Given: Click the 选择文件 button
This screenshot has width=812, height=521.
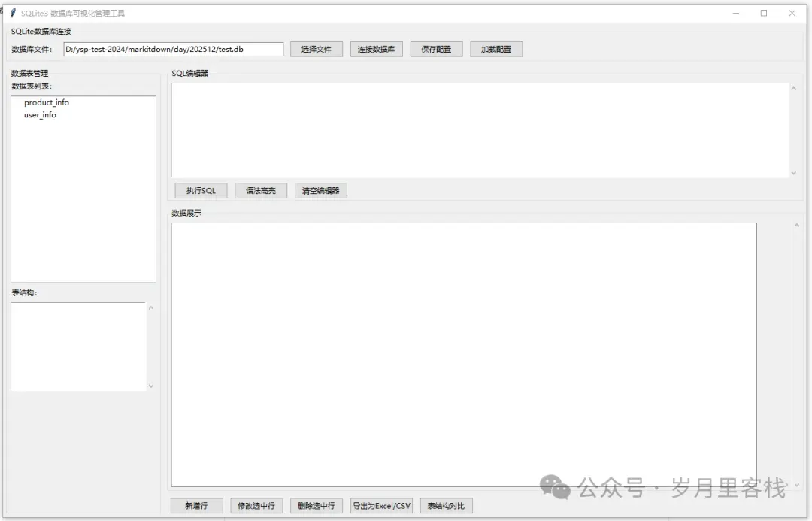Looking at the screenshot, I should coord(317,49).
